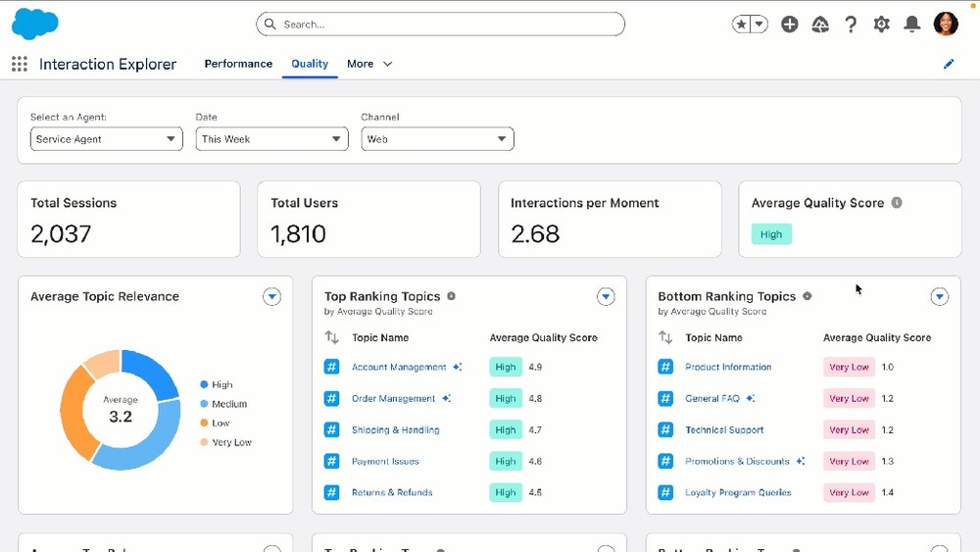Sort the Top Ranking Topics table
980x552 pixels.
point(331,337)
